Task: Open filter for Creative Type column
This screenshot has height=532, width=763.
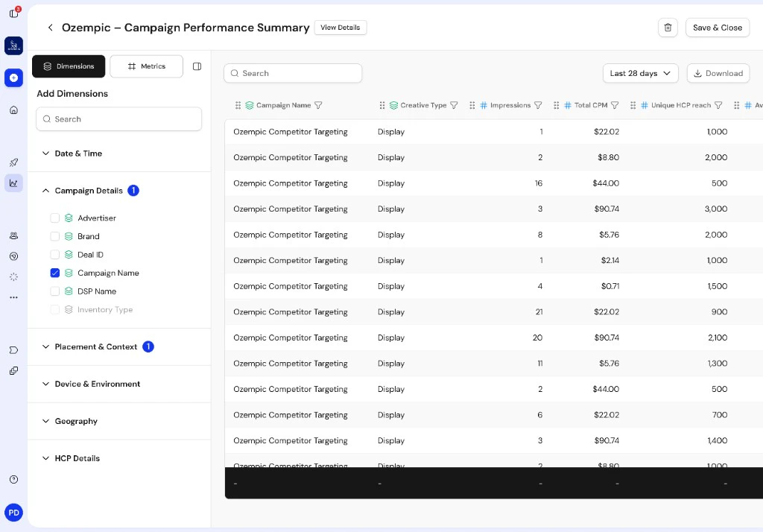Action: click(454, 105)
